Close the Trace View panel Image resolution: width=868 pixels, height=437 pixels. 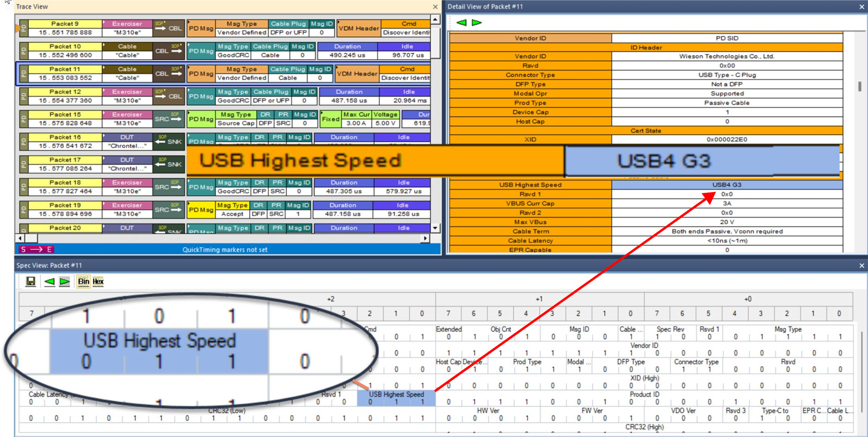point(435,7)
